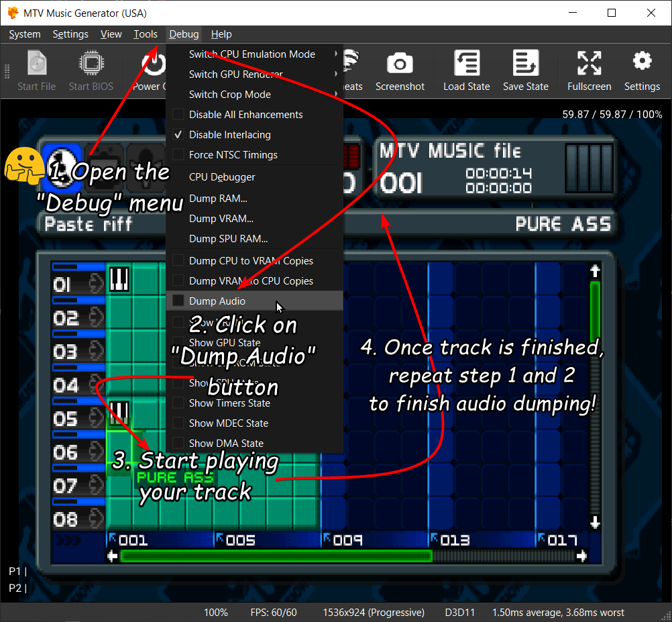Click the D3D11 renderer status text
This screenshot has height=622, width=672.
[x=460, y=613]
